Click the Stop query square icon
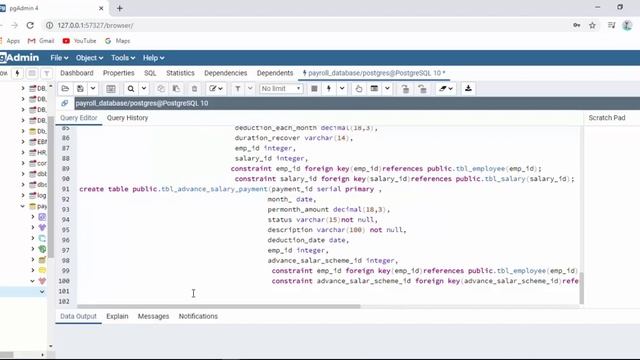This screenshot has width=640, height=360. tap(314, 89)
